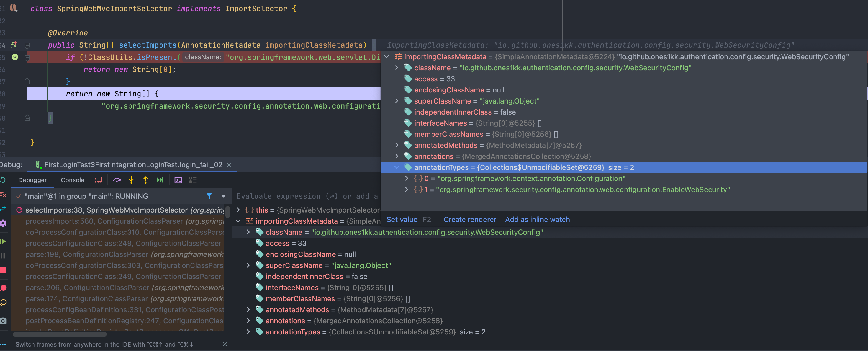
Task: Collapse the highlighted annotationTypes node in the popup
Action: point(397,167)
